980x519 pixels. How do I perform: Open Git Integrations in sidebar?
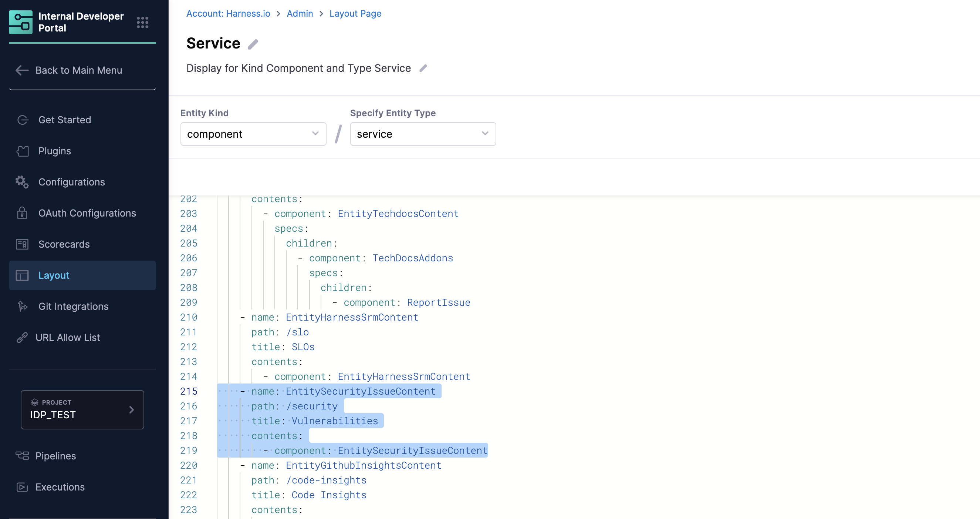pyautogui.click(x=73, y=307)
